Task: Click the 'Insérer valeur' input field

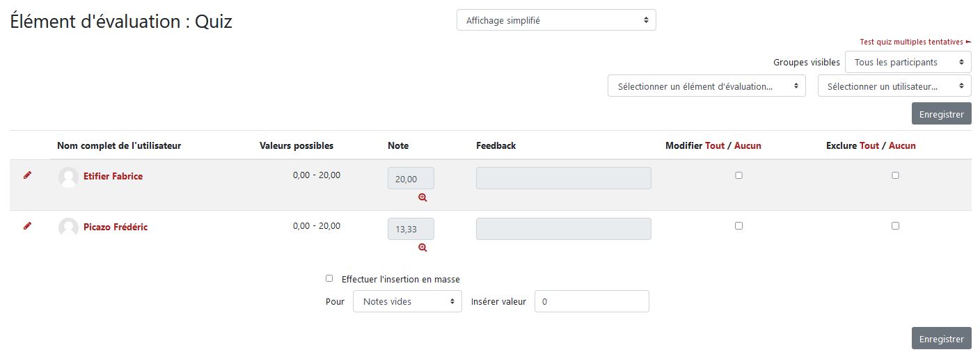Action: [x=592, y=301]
